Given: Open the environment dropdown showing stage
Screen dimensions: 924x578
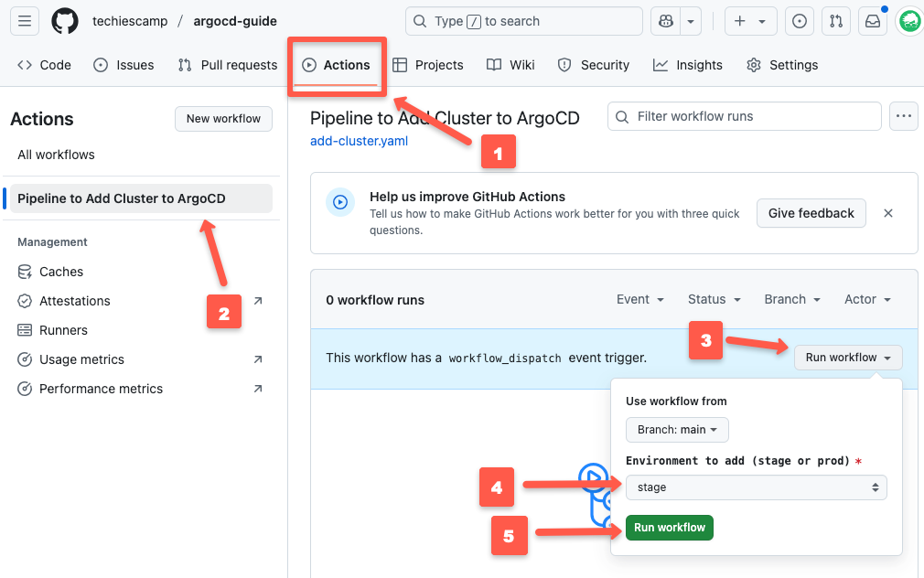Looking at the screenshot, I should point(756,487).
